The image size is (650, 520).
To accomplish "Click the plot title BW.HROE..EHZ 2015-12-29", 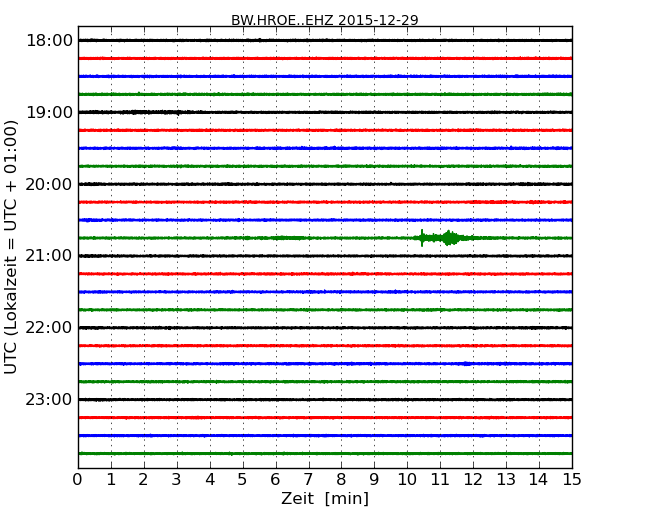I will click(325, 20).
